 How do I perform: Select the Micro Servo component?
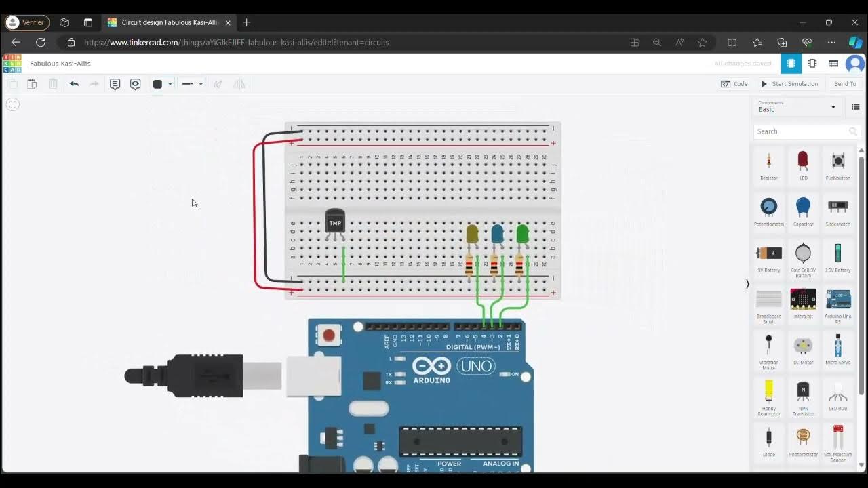(838, 349)
